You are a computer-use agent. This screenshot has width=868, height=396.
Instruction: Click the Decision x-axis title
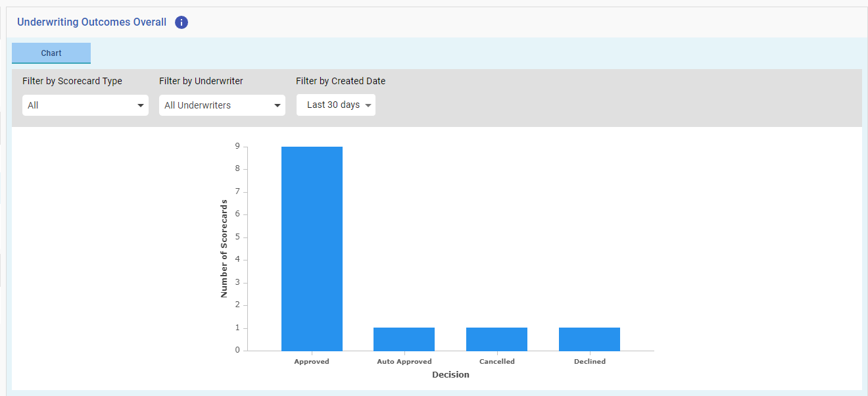coord(450,375)
